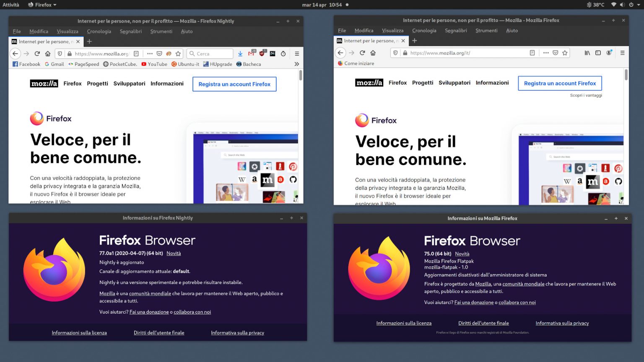Open Informazioni sulla licenza in Nightly dialog
This screenshot has height=362, width=644.
pyautogui.click(x=79, y=333)
